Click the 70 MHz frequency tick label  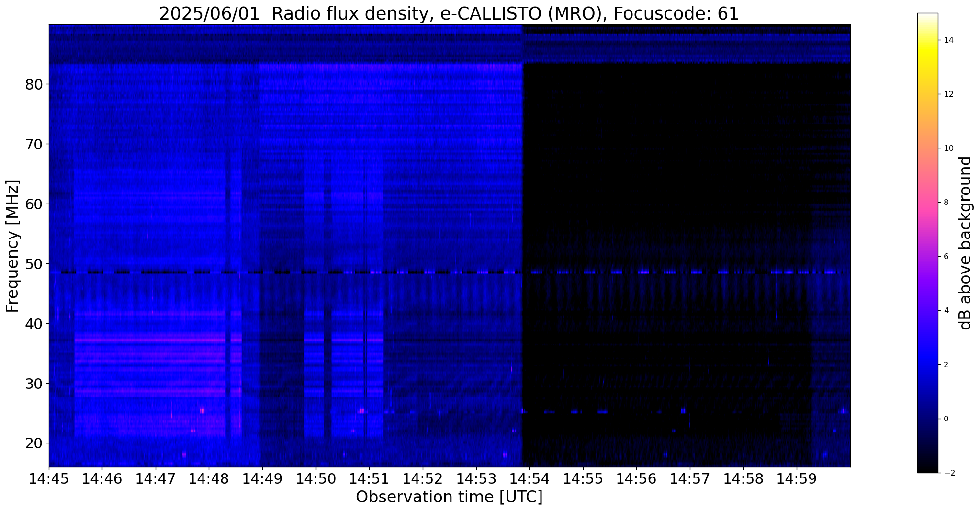point(33,144)
